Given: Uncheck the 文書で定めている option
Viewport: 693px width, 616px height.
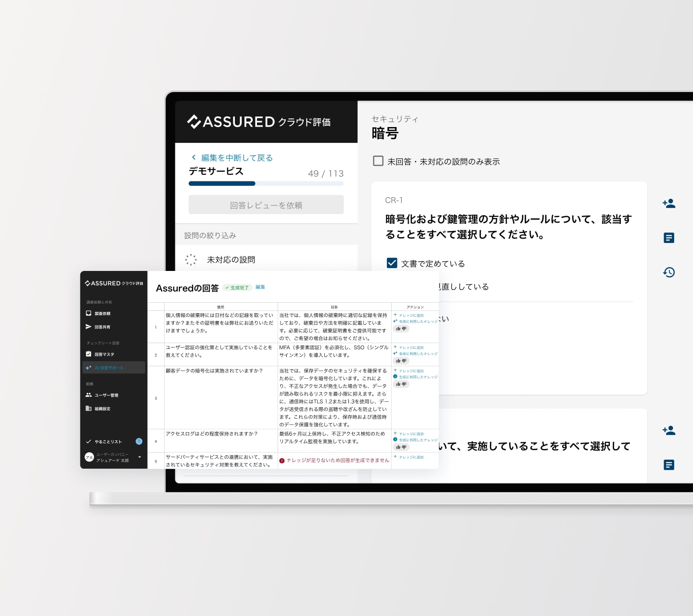Looking at the screenshot, I should click(x=392, y=263).
